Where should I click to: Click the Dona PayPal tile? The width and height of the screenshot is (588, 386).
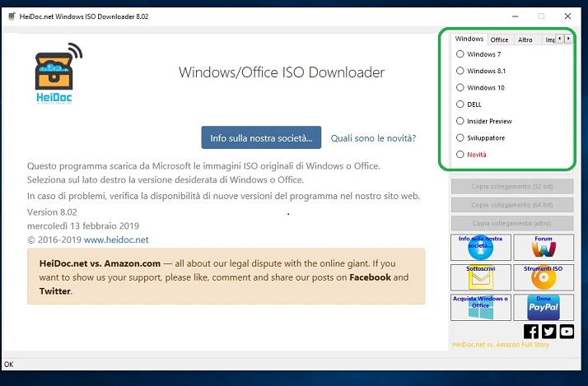coord(544,307)
